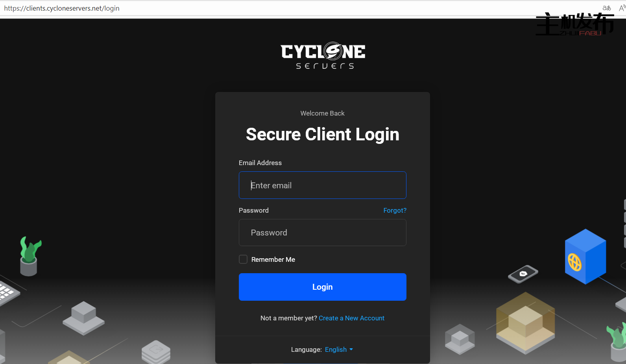Click the browser URL address bar
Image resolution: width=626 pixels, height=364 pixels.
pos(275,8)
